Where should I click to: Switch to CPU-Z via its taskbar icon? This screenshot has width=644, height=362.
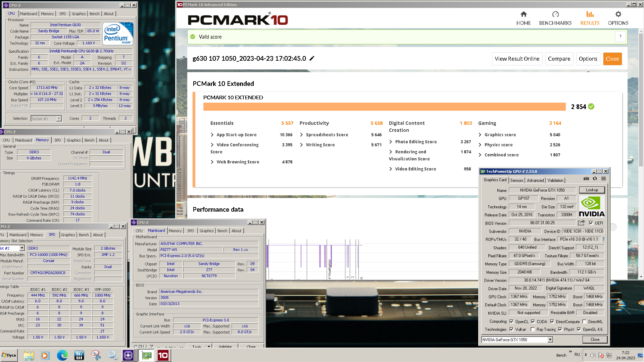point(128,355)
